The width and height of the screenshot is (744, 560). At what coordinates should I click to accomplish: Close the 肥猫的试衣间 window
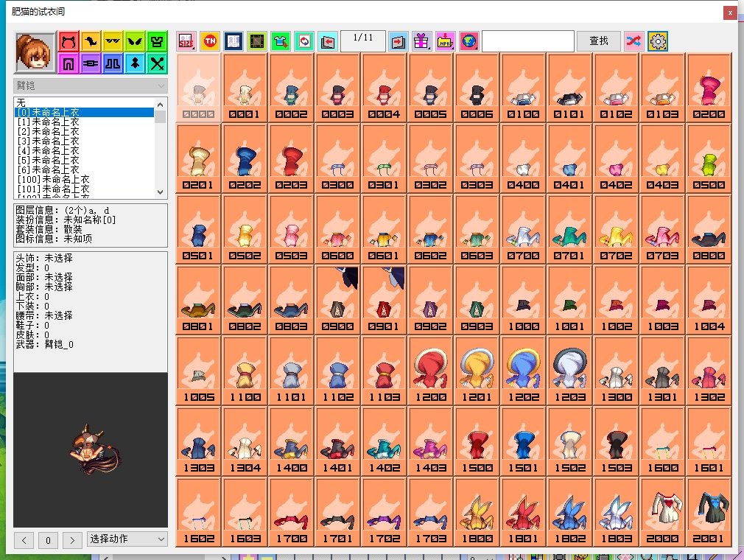730,13
